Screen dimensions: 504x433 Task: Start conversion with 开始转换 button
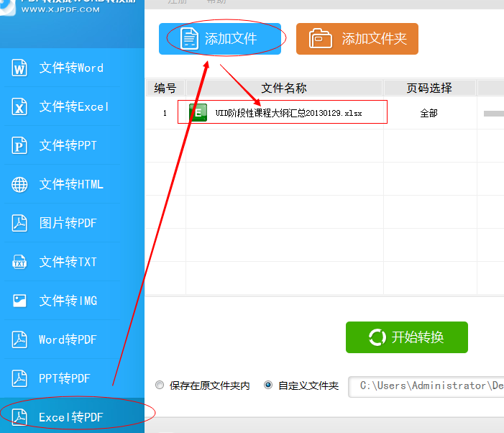[x=407, y=337]
